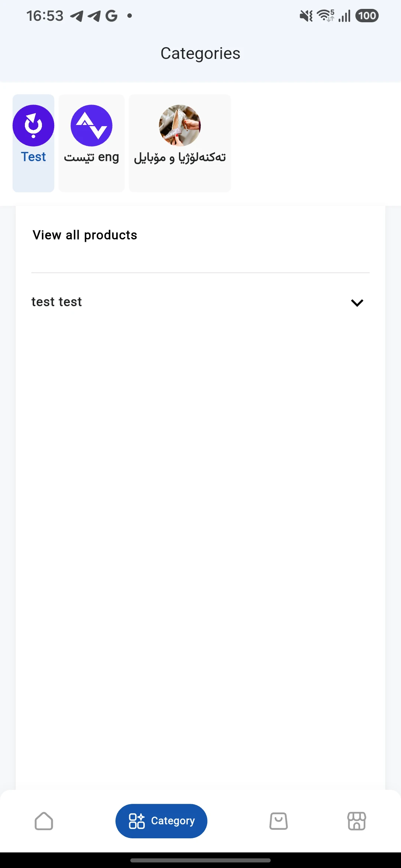Viewport: 401px width, 868px height.
Task: Switch to the تێست eng category tab
Action: pyautogui.click(x=91, y=143)
